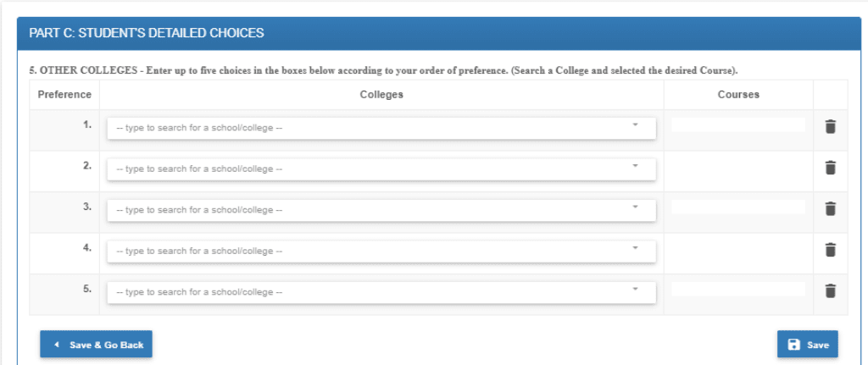This screenshot has width=868, height=365.
Task: Click trash icon for preference 3
Action: [x=830, y=208]
